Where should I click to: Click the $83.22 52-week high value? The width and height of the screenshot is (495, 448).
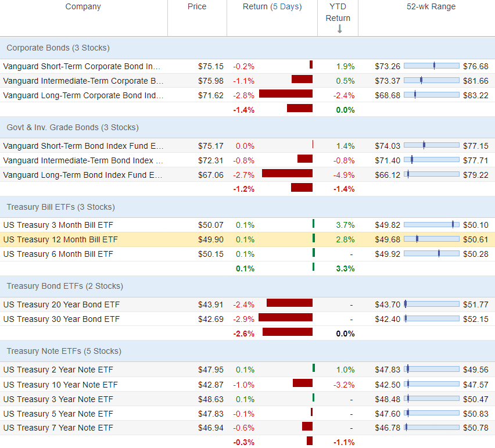click(475, 95)
